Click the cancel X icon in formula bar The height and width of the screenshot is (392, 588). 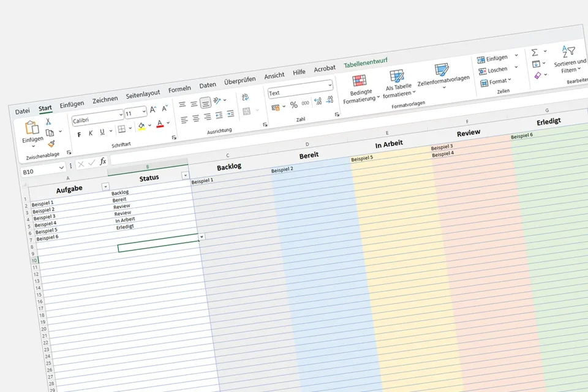click(x=81, y=164)
